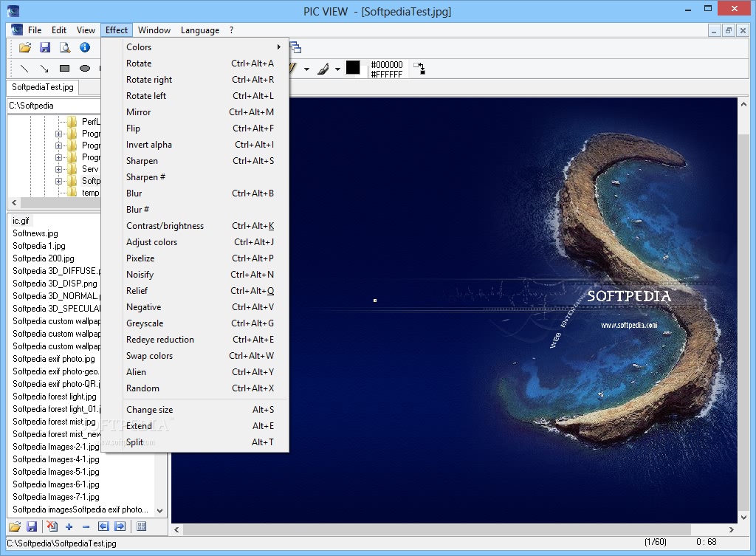Viewport: 756px width, 556px height.
Task: Select Softpedia 200.jpg in the file list
Action: point(44,258)
